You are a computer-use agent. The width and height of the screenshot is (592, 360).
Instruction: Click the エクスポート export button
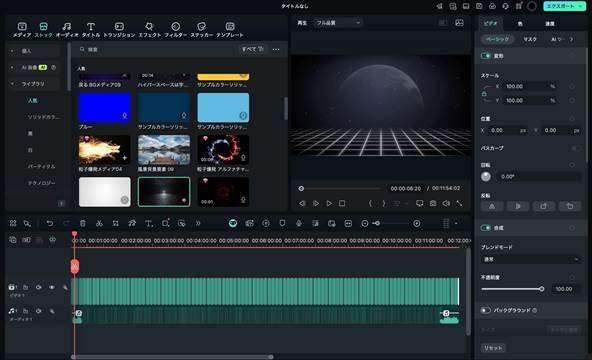[x=564, y=6]
